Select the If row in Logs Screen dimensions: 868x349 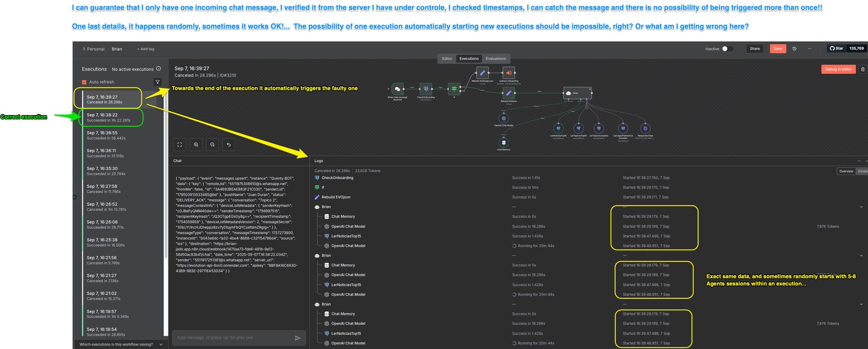click(x=588, y=188)
